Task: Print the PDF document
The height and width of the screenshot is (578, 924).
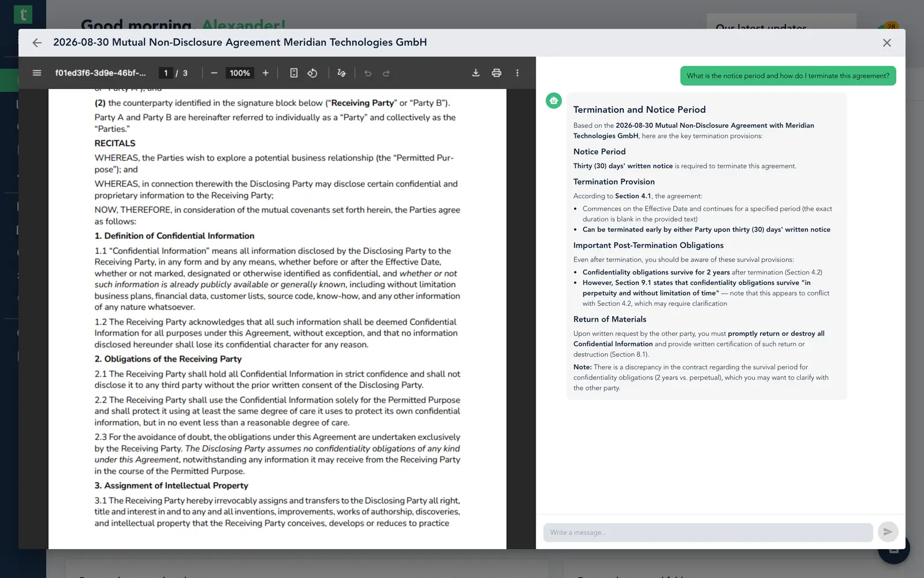Action: (497, 73)
